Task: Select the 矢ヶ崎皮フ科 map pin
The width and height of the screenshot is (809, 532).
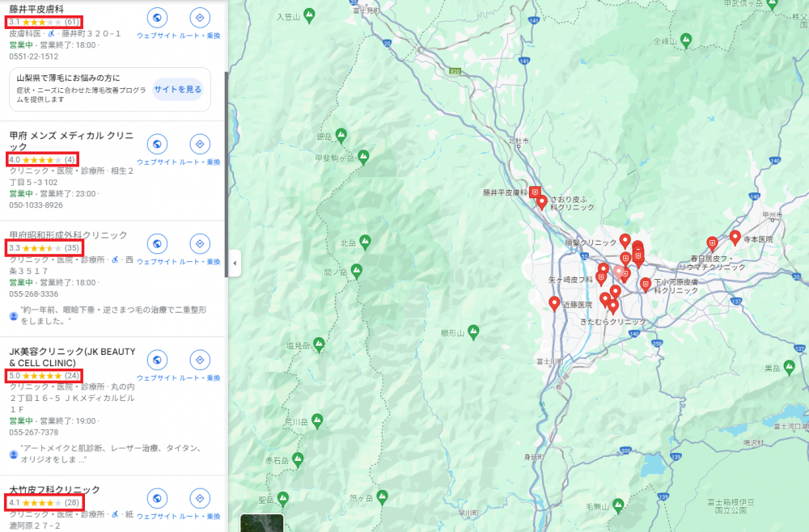Action: [600, 279]
